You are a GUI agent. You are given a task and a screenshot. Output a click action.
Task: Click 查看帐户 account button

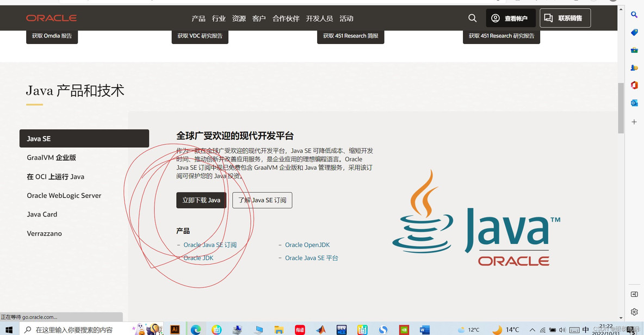(x=511, y=18)
